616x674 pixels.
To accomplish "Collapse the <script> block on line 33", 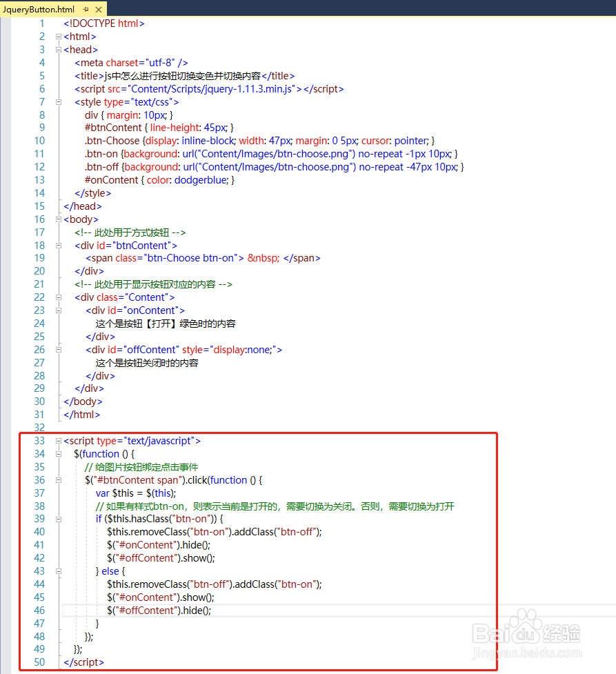I will (59, 441).
